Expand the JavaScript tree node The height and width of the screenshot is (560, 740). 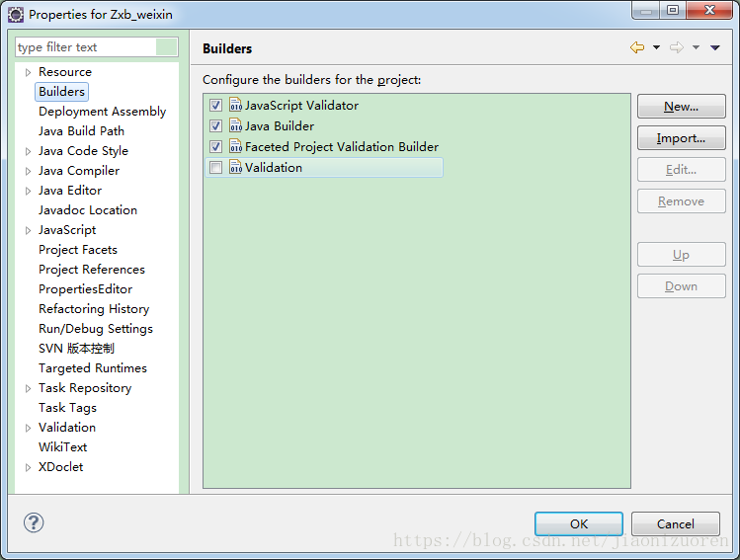tap(28, 230)
